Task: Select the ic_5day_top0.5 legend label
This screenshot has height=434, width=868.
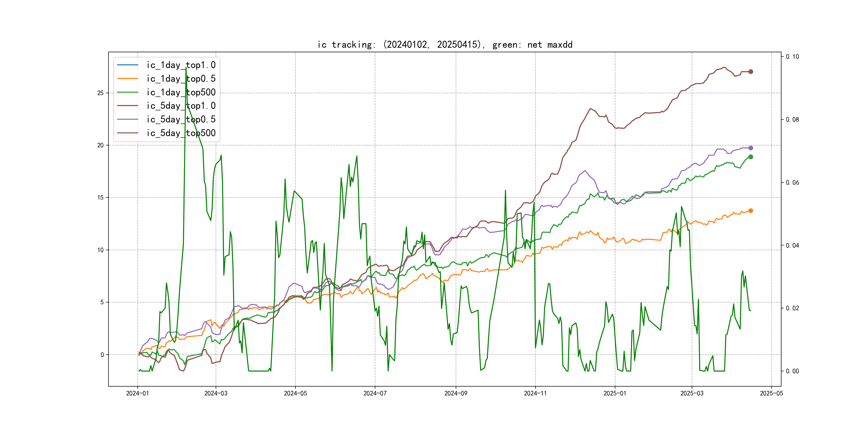Action: 181,119
